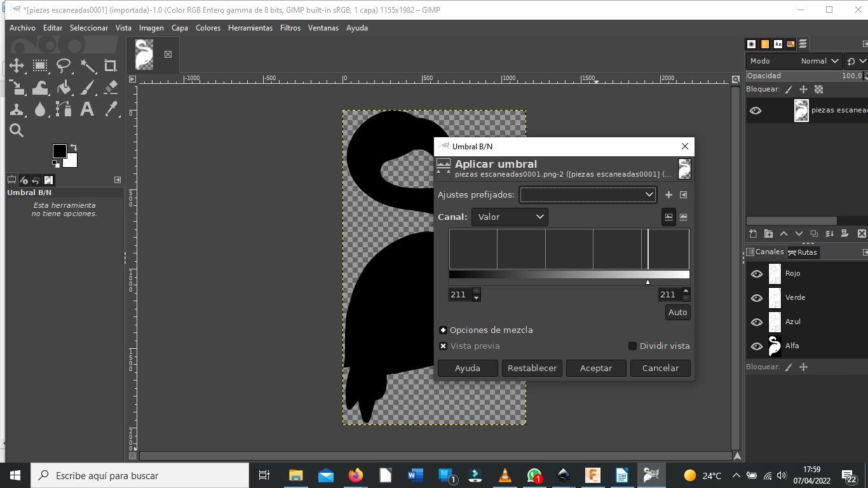The height and width of the screenshot is (488, 868).
Task: Click the foreground black color swatch
Action: click(x=59, y=151)
